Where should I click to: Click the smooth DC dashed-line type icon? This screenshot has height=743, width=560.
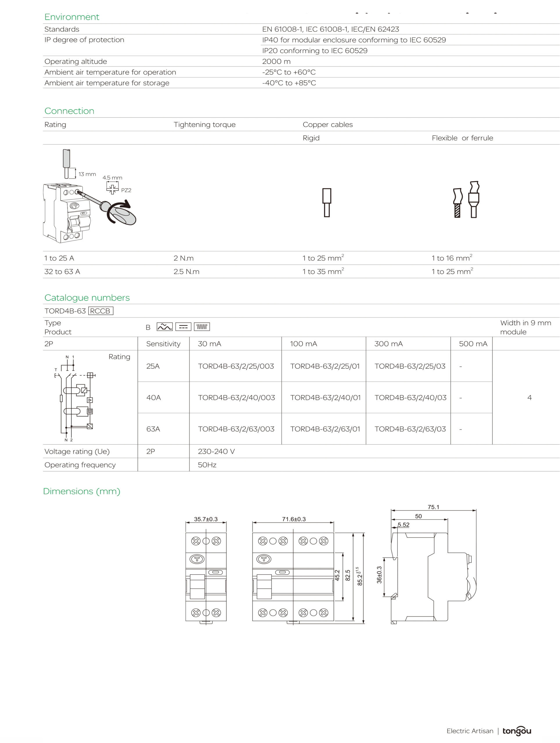(183, 327)
